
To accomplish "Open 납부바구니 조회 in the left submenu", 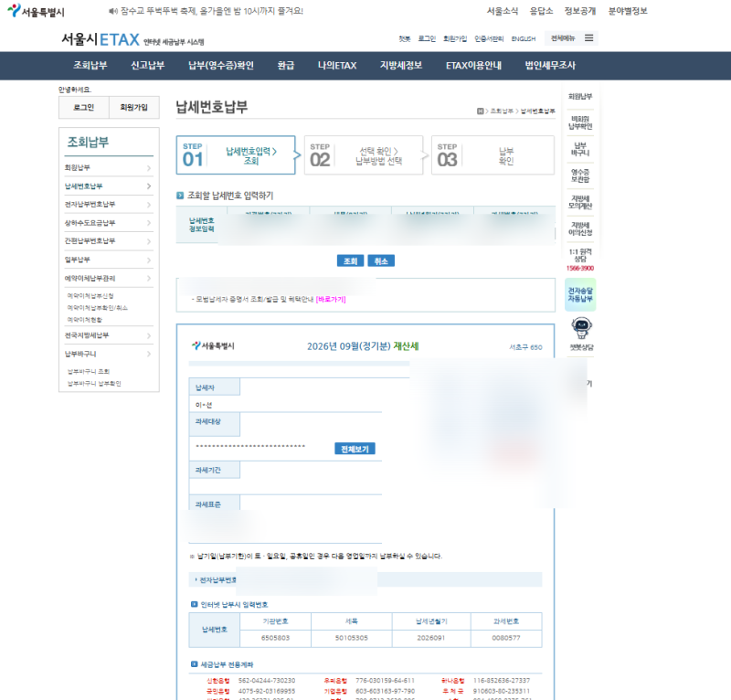I will 89,371.
